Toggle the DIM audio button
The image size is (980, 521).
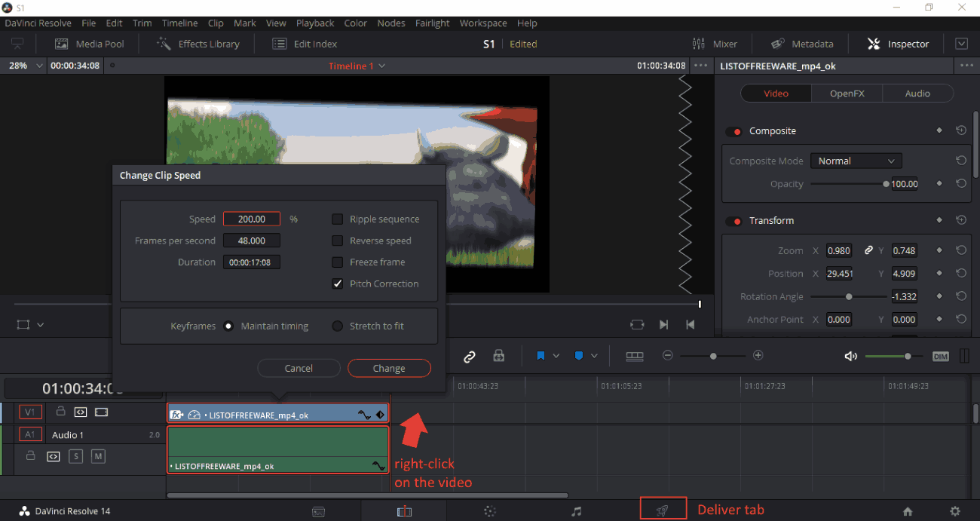coord(940,357)
